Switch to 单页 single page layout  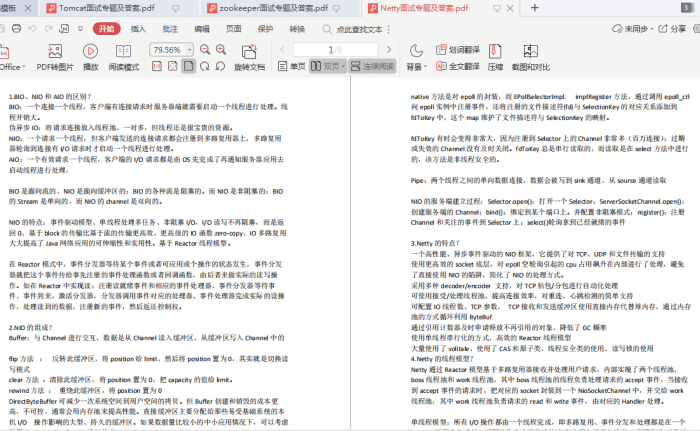(x=292, y=67)
